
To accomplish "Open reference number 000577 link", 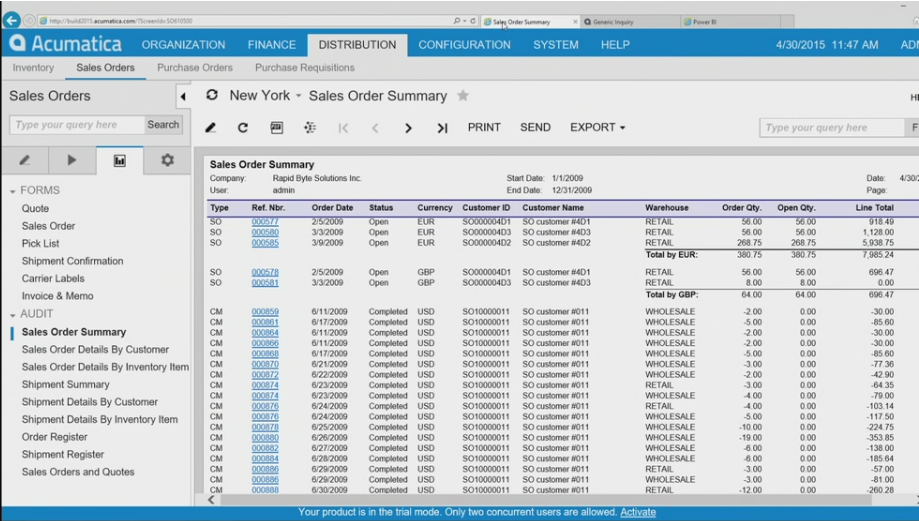I will click(265, 222).
